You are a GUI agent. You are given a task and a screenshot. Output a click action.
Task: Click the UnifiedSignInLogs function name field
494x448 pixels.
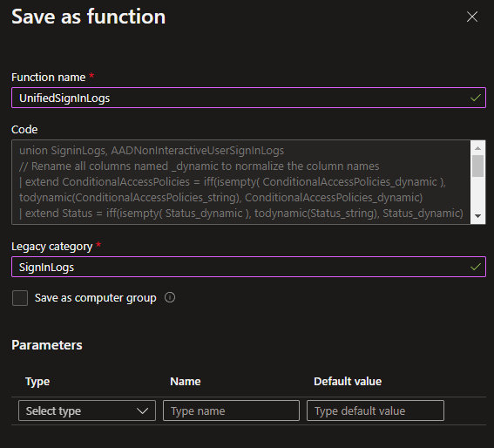[x=248, y=98]
